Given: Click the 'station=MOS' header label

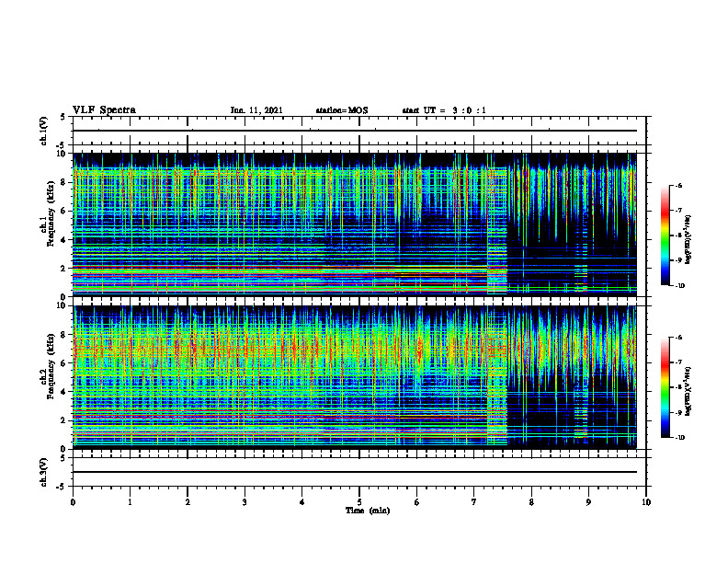Looking at the screenshot, I should [x=342, y=110].
